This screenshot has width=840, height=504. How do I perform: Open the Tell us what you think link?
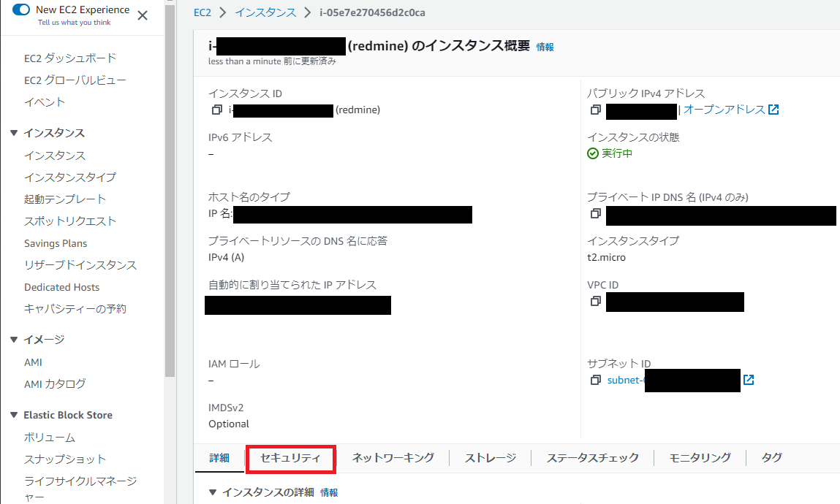pos(75,23)
